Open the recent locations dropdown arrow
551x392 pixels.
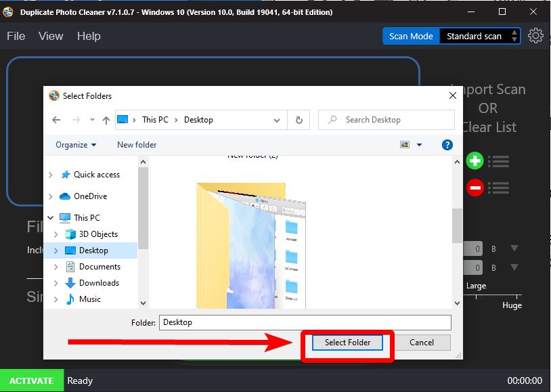click(x=92, y=120)
